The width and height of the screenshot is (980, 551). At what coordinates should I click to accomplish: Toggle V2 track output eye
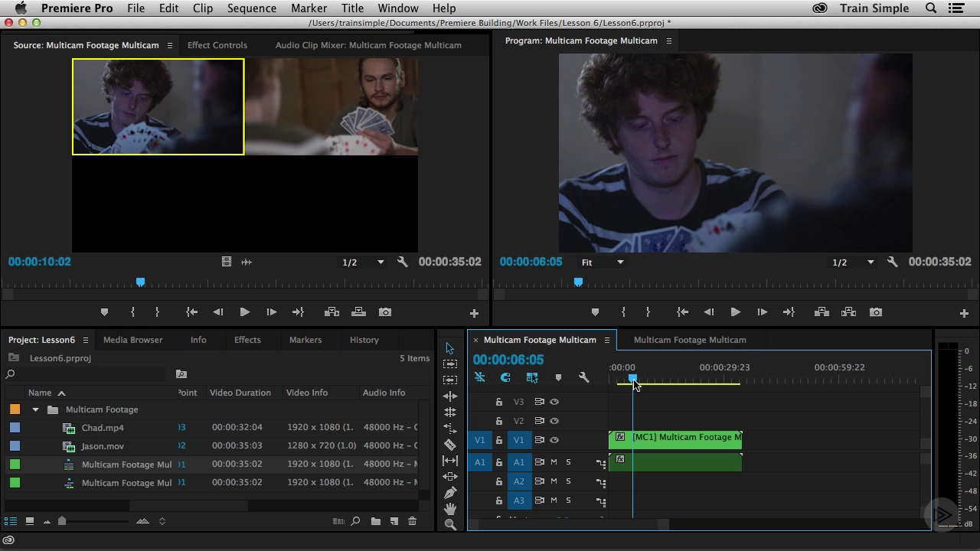point(554,421)
